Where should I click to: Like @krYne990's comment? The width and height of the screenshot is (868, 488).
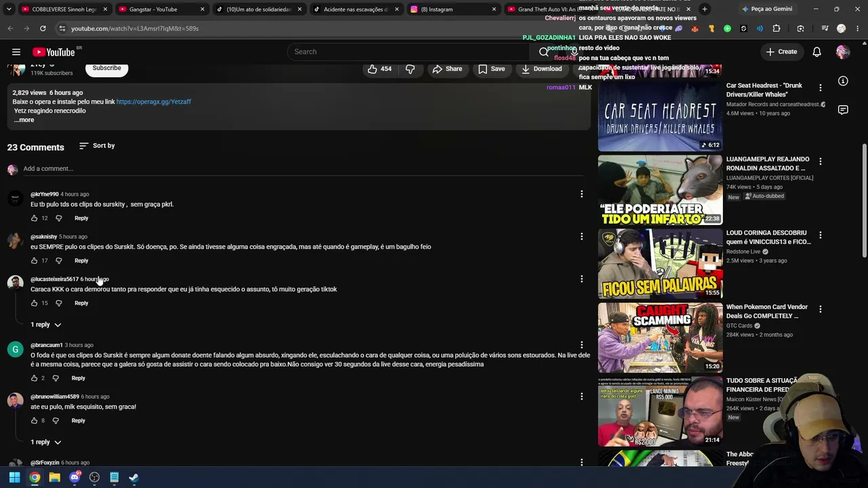click(34, 218)
